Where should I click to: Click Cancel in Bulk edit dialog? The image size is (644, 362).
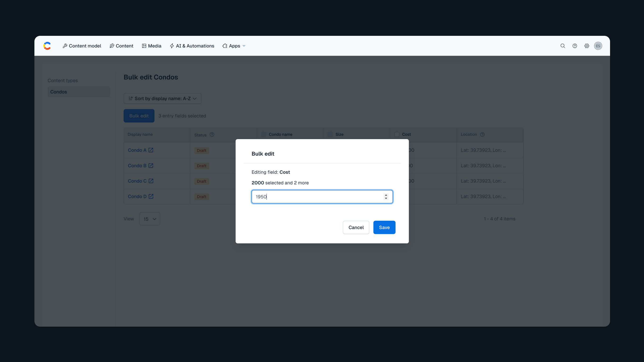(356, 227)
